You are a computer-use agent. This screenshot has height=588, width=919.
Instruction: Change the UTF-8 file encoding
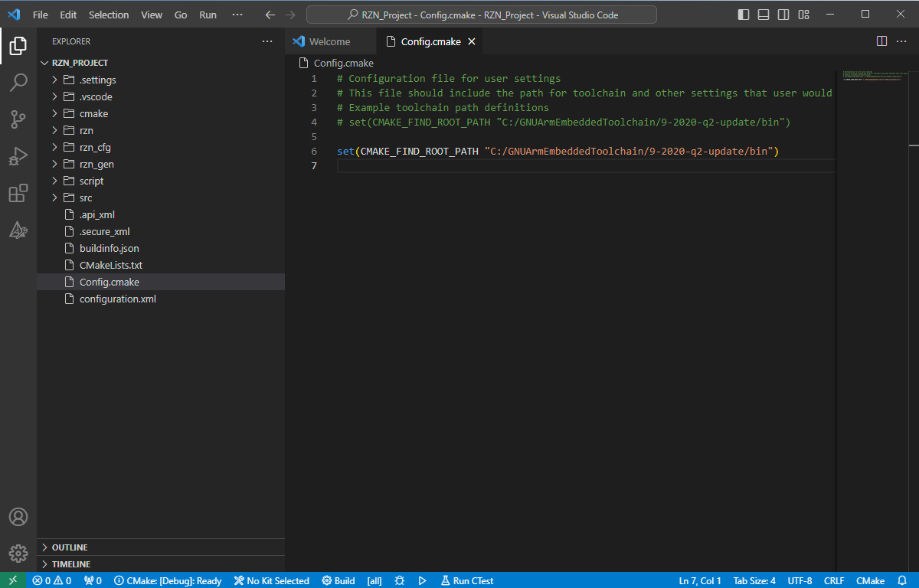coord(800,580)
